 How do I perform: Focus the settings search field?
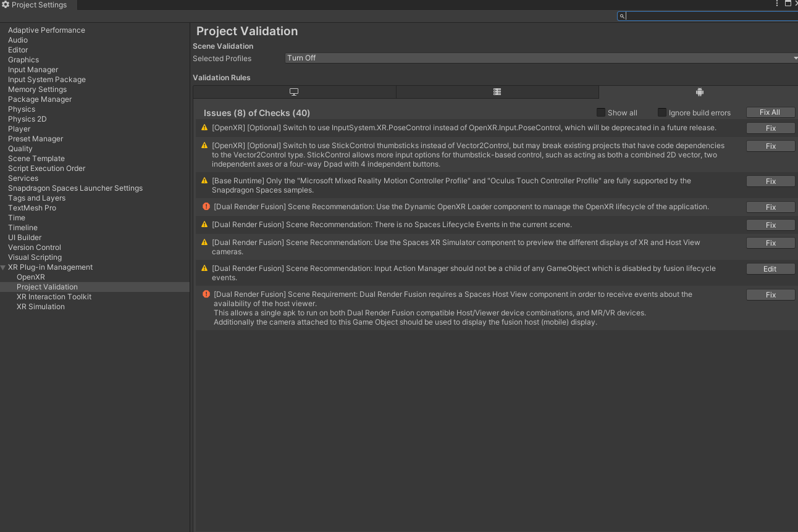pyautogui.click(x=710, y=16)
